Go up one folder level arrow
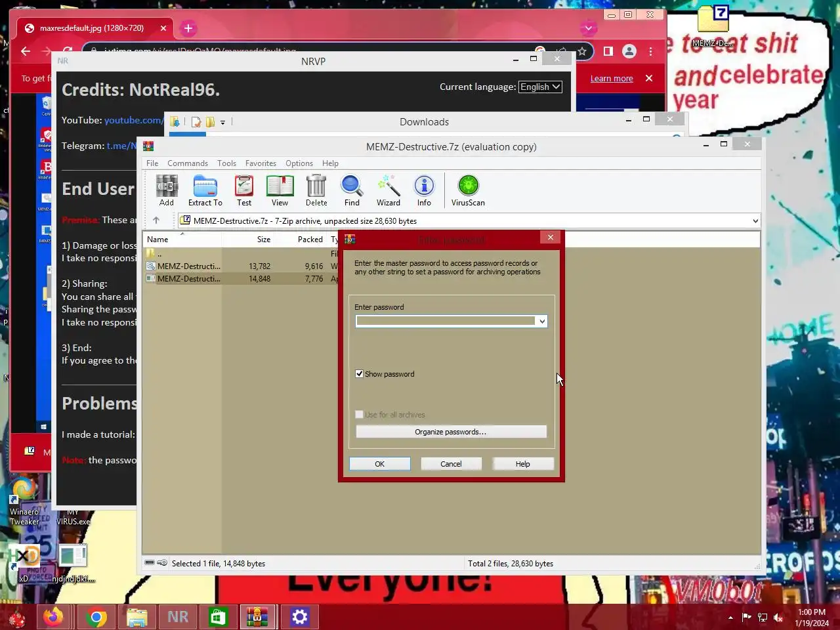Screen dimensions: 840x630 click(x=156, y=220)
